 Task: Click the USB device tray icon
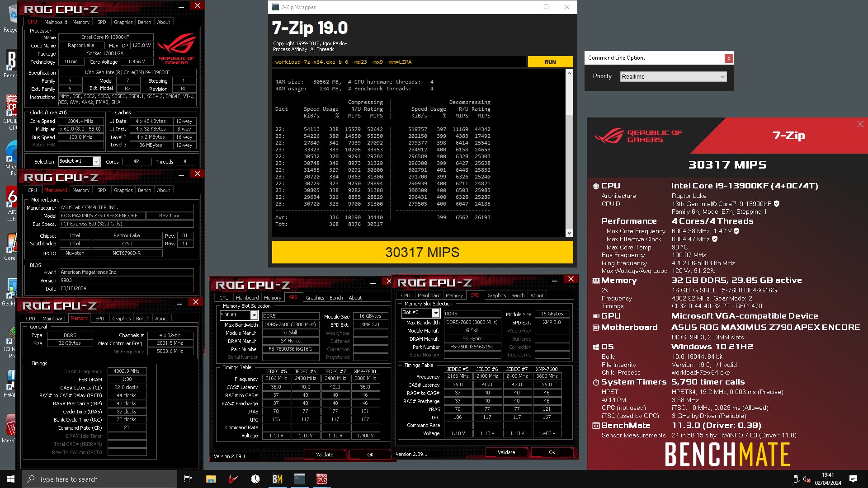[x=796, y=479]
